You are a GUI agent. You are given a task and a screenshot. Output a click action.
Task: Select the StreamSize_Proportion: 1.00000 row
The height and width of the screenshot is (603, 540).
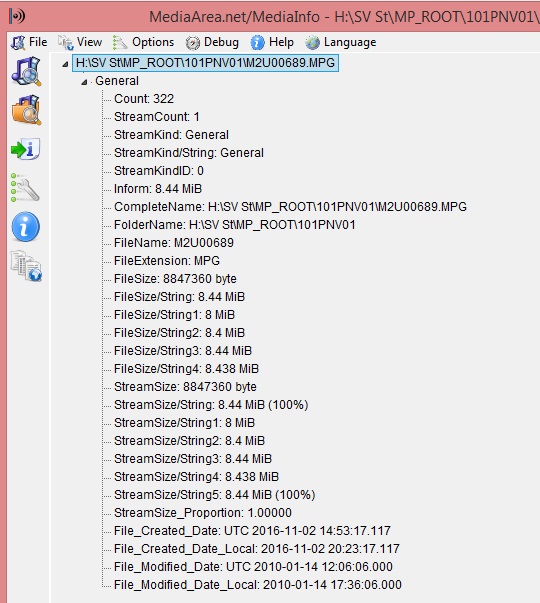(203, 513)
